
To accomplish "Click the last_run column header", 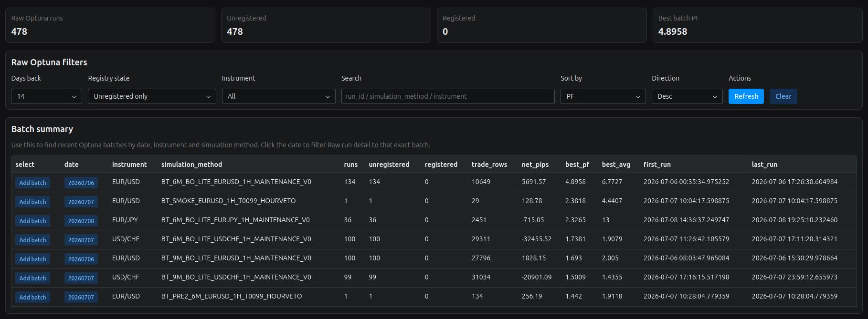I will pyautogui.click(x=764, y=165).
